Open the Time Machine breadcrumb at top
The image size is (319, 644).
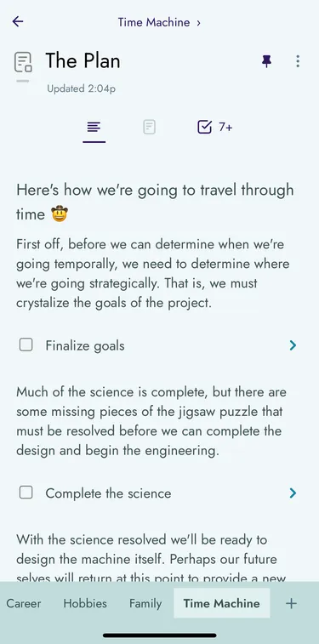coord(159,22)
